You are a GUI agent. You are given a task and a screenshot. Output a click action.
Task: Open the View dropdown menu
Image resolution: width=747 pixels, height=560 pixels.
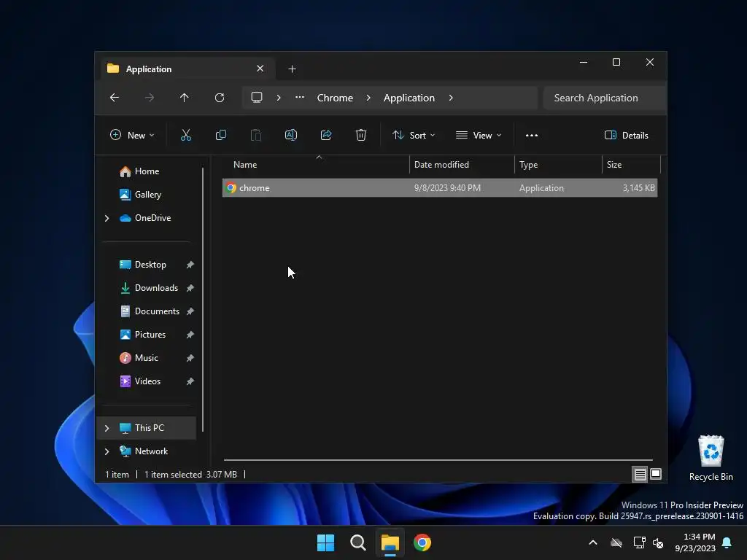(479, 135)
